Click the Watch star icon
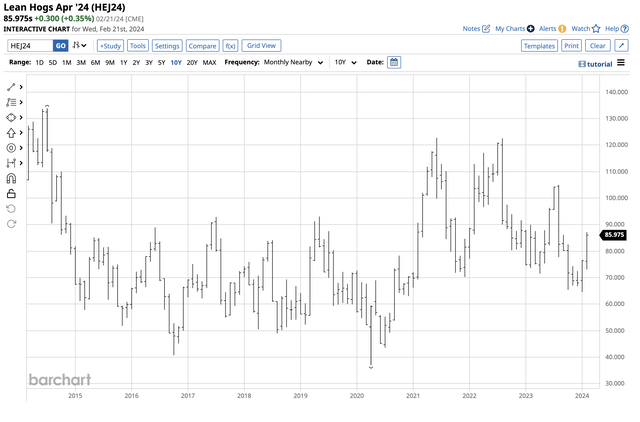640x422 pixels. click(596, 29)
